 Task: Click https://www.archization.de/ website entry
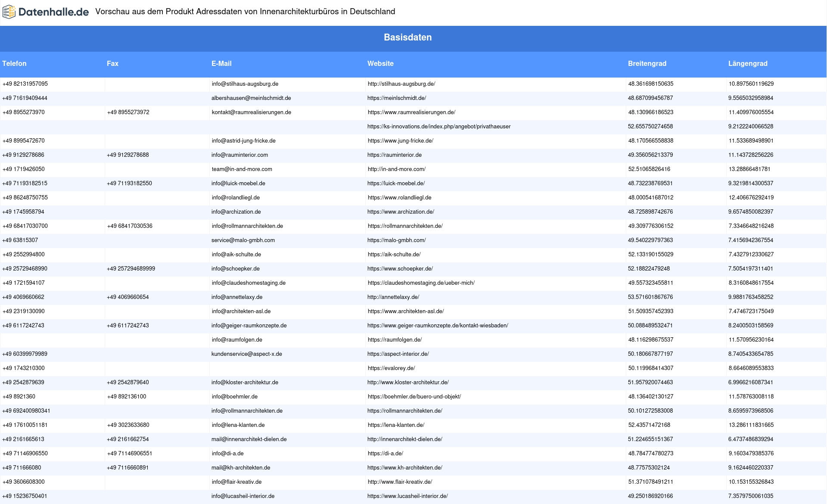point(401,212)
